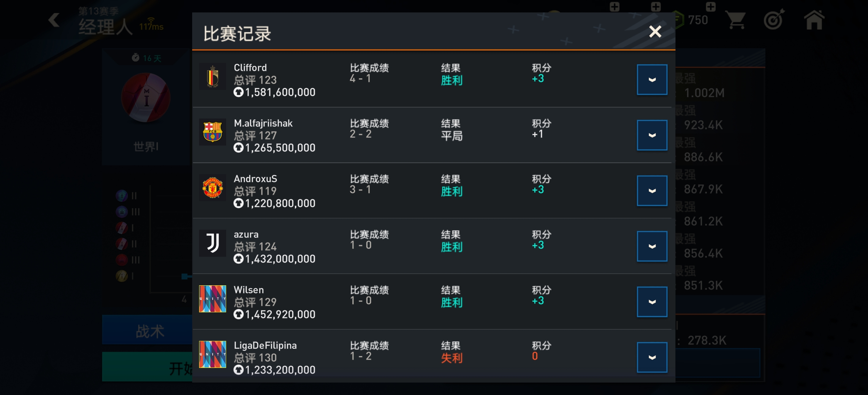This screenshot has width=868, height=395.
Task: Select the World I division emblem
Action: (146, 98)
